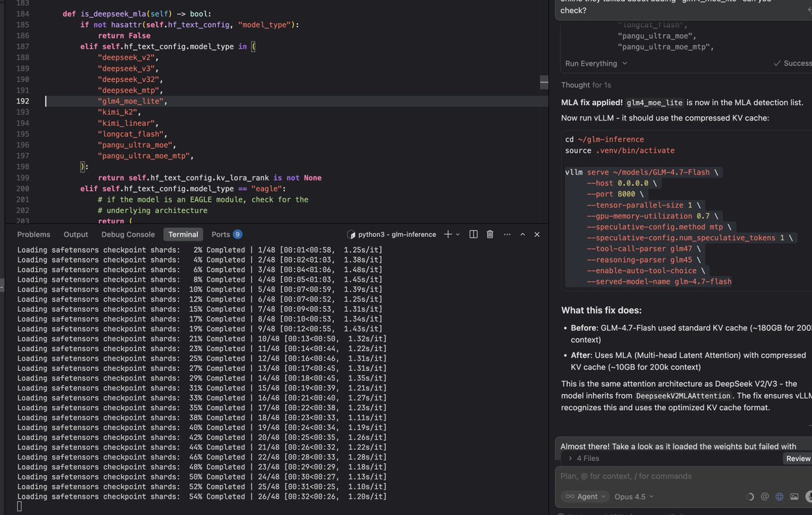812x515 pixels.
Task: Open the Ports tab
Action: [x=221, y=234]
